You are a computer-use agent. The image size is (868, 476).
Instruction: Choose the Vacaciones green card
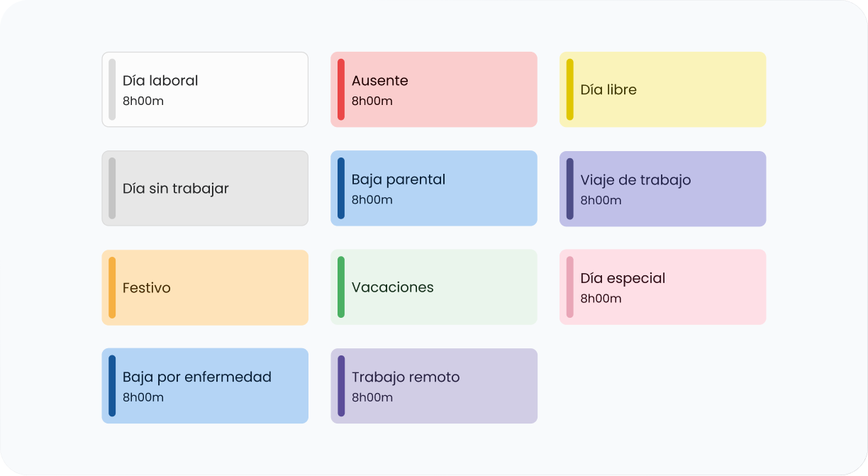[434, 287]
